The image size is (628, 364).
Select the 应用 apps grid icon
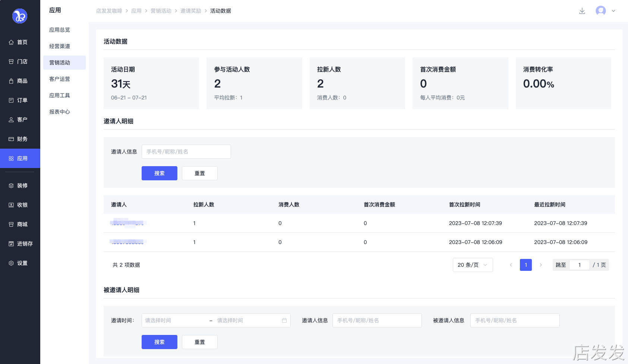click(11, 159)
